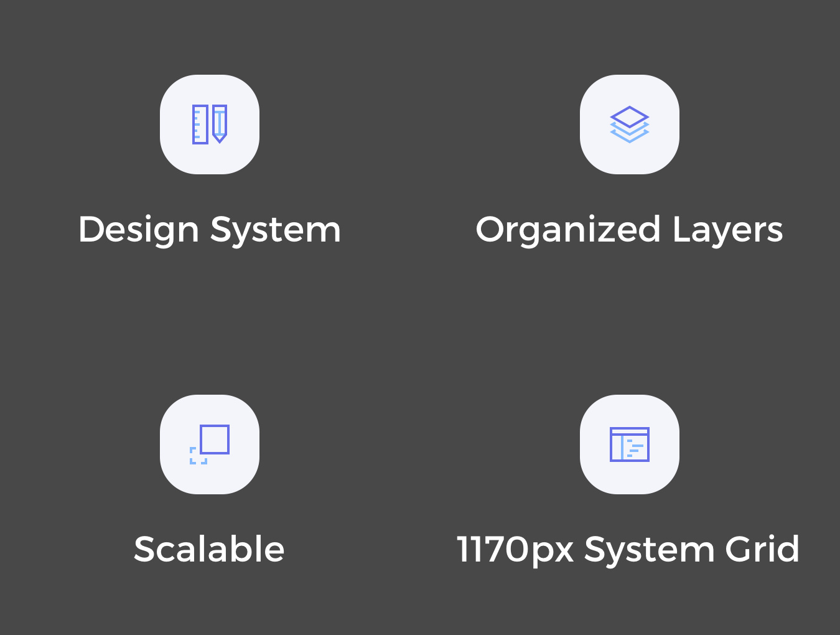Click the white rounded tile behind Scalable icon
Image resolution: width=840 pixels, height=635 pixels.
click(x=210, y=444)
